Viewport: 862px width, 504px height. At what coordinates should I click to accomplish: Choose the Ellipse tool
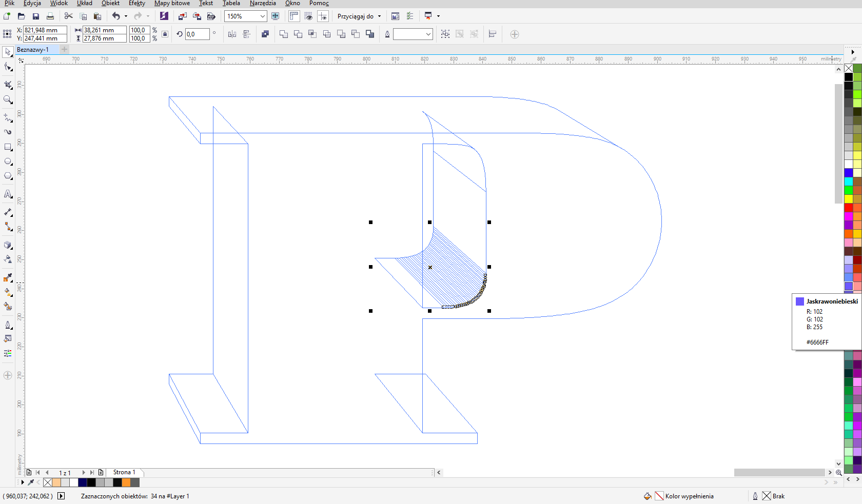tap(8, 162)
